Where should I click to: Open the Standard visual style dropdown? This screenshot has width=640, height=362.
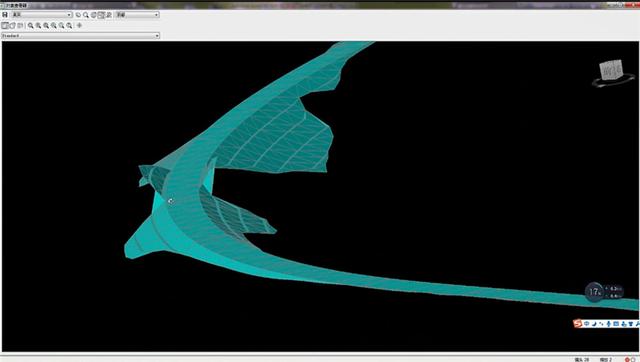[x=80, y=36]
